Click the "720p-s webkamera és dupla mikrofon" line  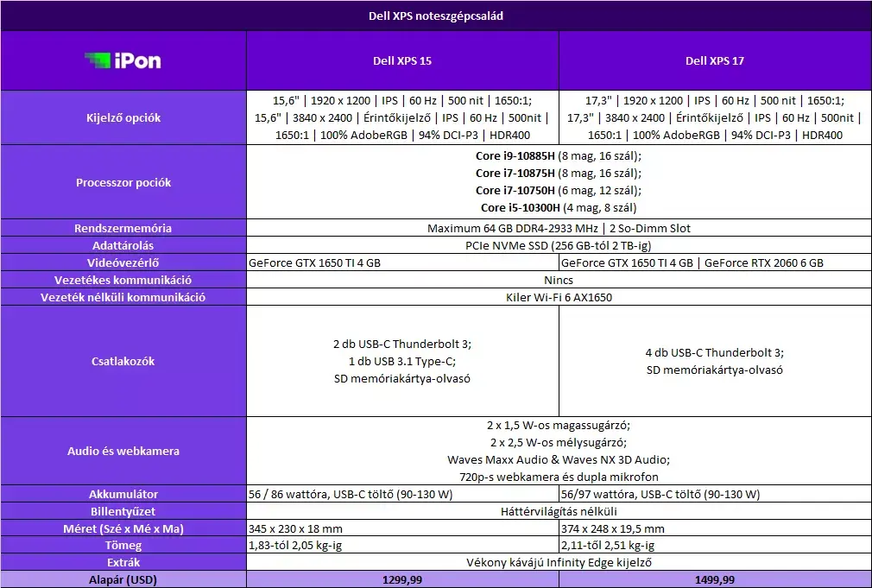tap(559, 477)
